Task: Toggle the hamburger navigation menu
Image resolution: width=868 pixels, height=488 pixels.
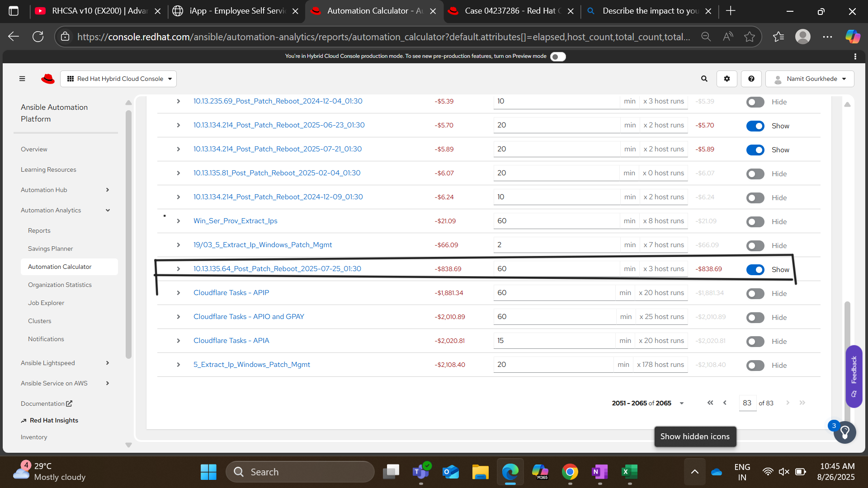Action: tap(22, 79)
